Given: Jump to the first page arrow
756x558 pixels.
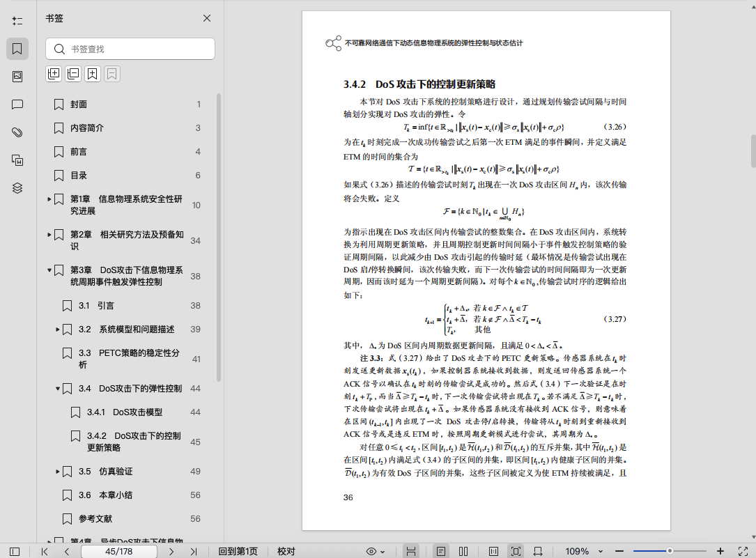Looking at the screenshot, I should [45, 551].
